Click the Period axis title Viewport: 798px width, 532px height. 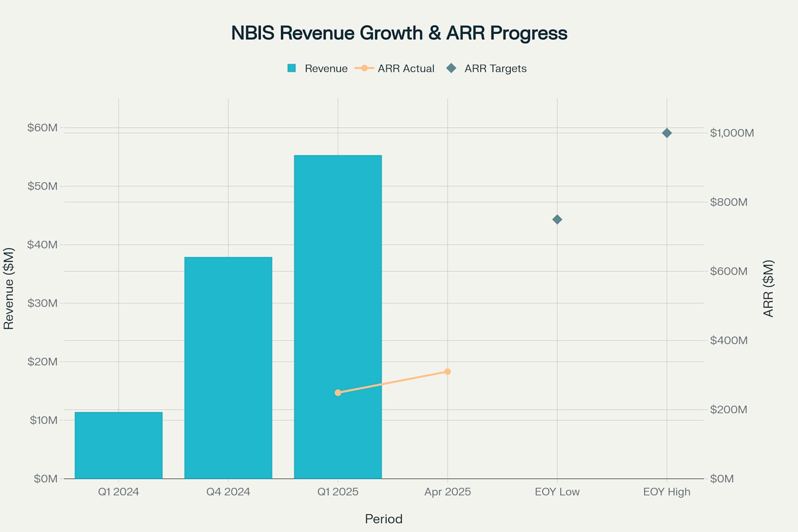[x=383, y=518]
